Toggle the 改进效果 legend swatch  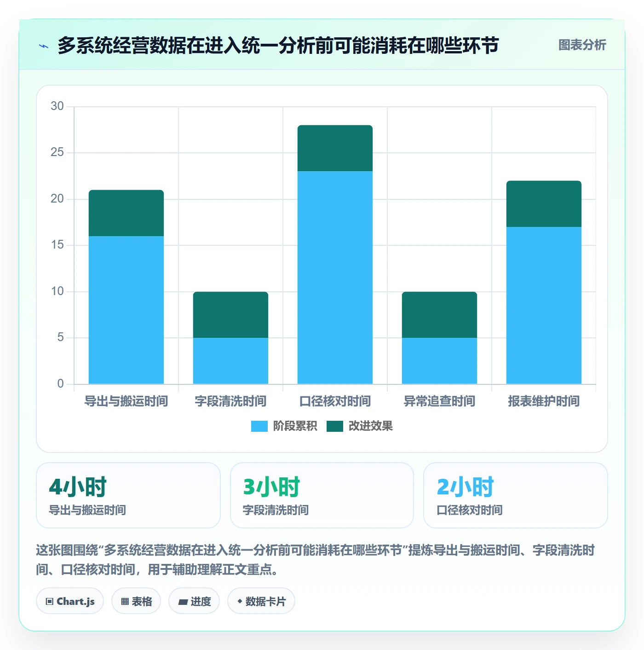pyautogui.click(x=335, y=426)
